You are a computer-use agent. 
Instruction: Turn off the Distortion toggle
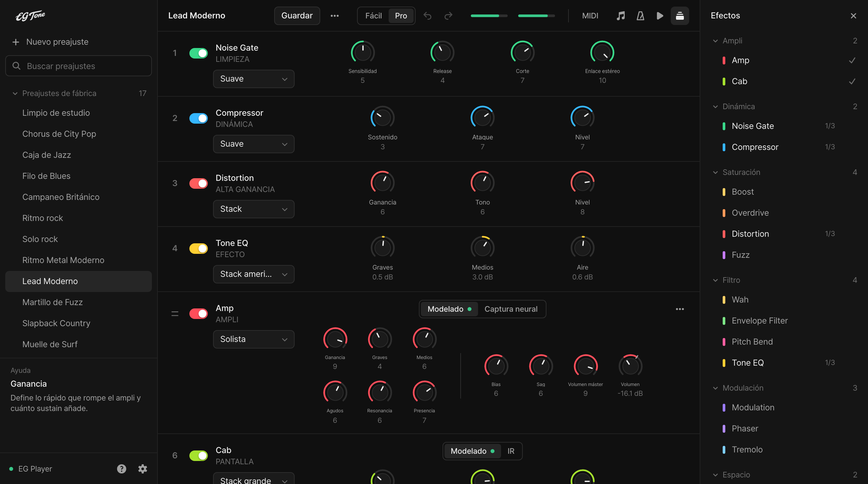pyautogui.click(x=199, y=183)
